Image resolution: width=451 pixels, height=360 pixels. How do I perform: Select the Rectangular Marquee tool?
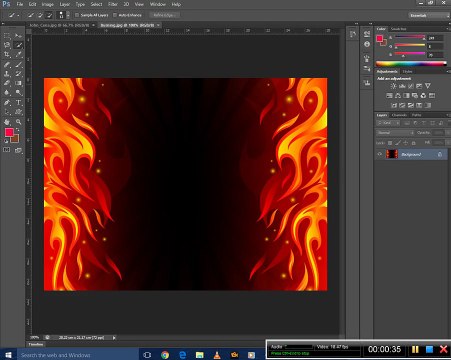click(7, 35)
